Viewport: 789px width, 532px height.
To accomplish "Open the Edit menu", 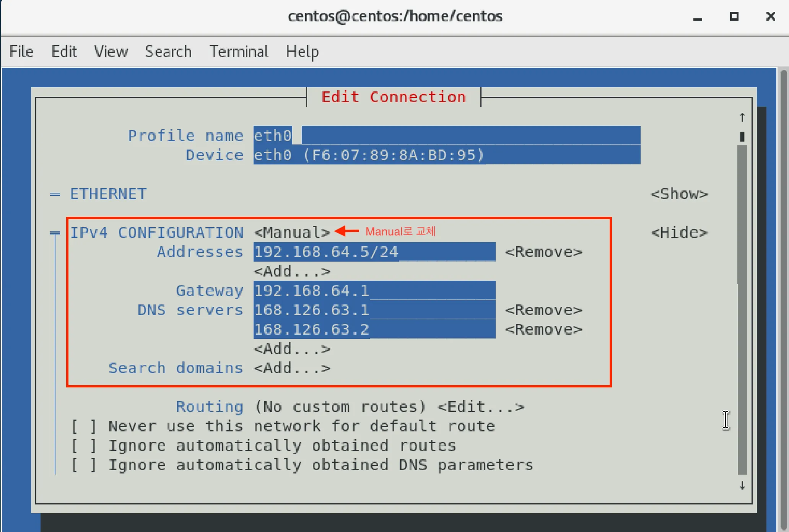I will click(x=64, y=51).
